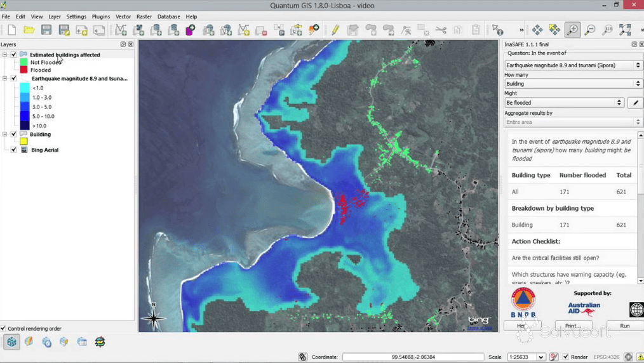This screenshot has width=644, height=363.
Task: Click the Not Flooded green legend swatch
Action: 24,62
